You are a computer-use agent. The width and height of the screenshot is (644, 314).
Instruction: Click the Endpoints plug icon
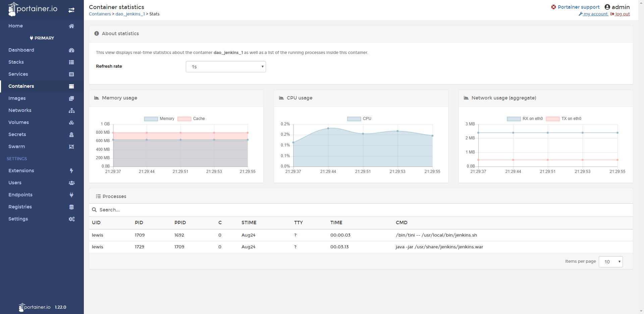click(71, 195)
